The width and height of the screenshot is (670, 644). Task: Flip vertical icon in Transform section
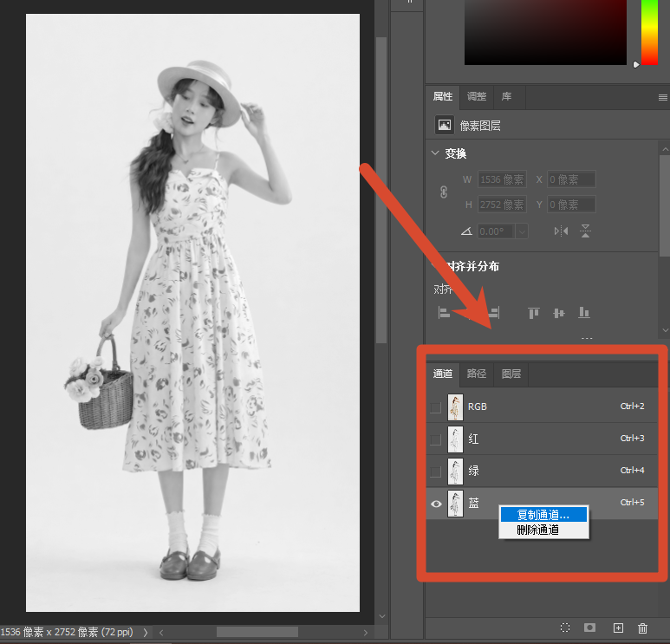[585, 231]
